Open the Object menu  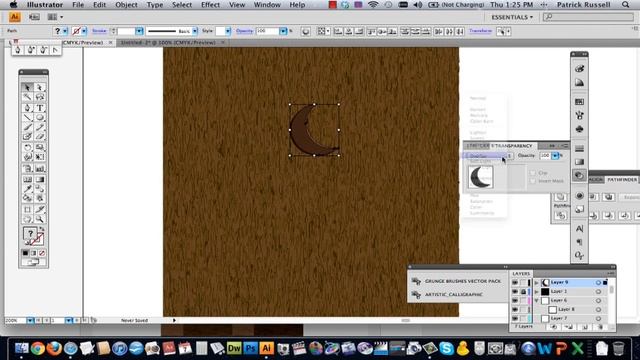tap(126, 5)
